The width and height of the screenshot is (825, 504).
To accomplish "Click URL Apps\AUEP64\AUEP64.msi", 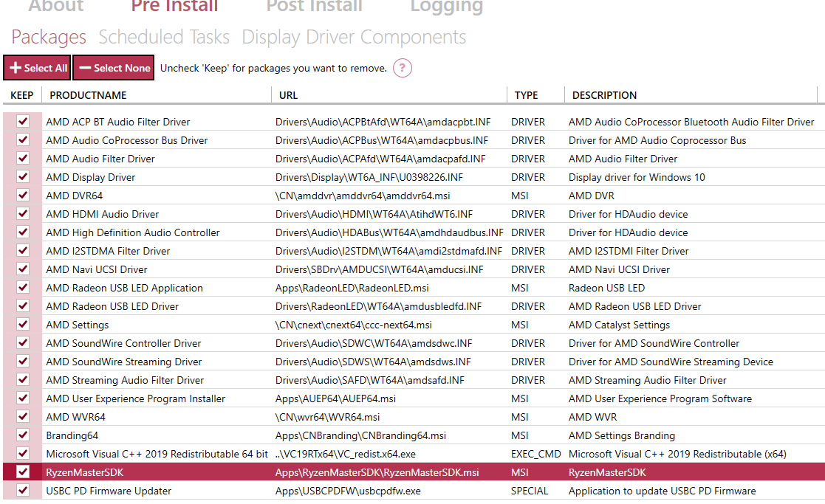I will pyautogui.click(x=335, y=399).
